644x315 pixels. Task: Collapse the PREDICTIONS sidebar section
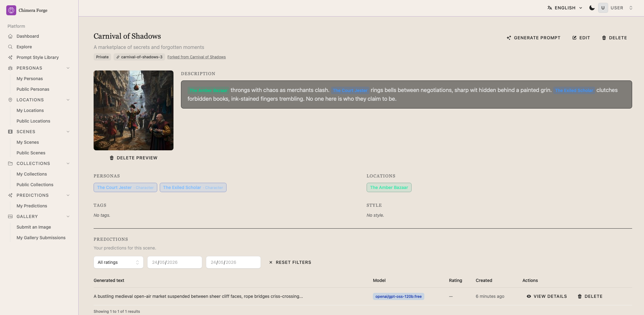68,195
